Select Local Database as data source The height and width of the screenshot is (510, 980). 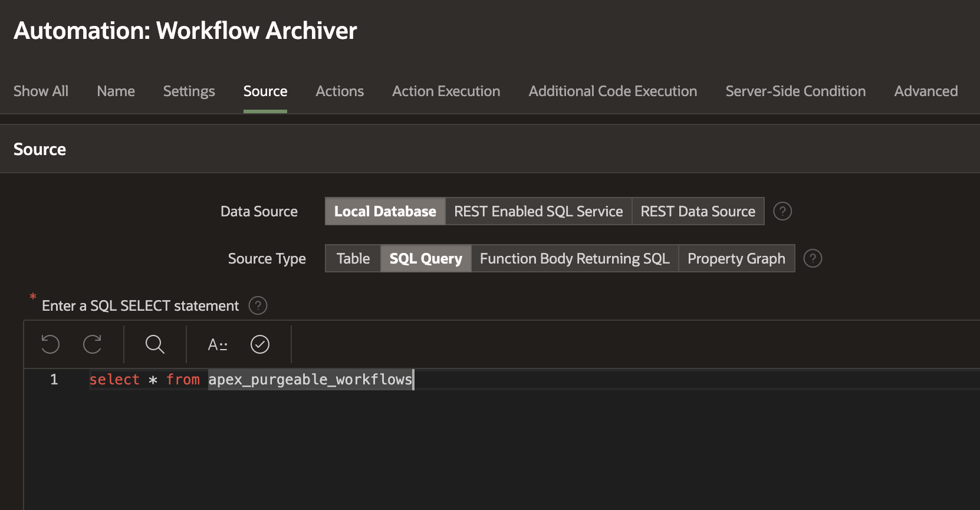pyautogui.click(x=385, y=211)
